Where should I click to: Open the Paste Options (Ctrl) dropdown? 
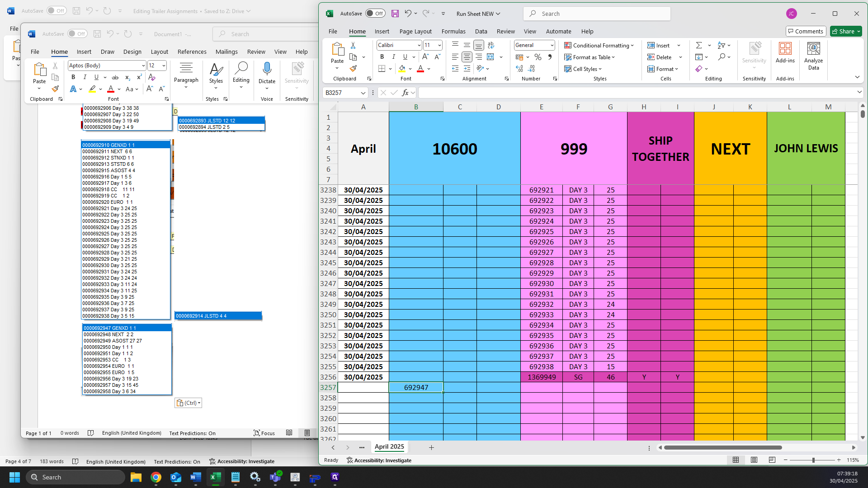(188, 403)
